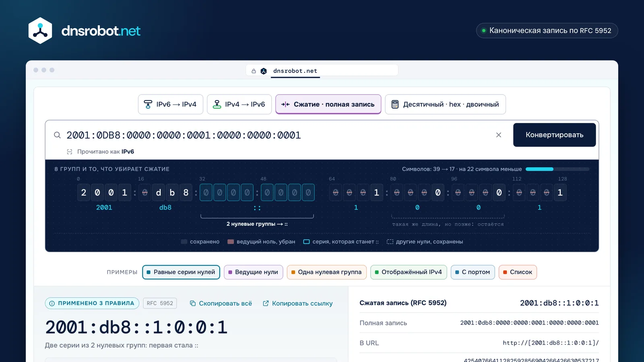Open the Десятичный · hex · двоичный tab

tap(445, 105)
